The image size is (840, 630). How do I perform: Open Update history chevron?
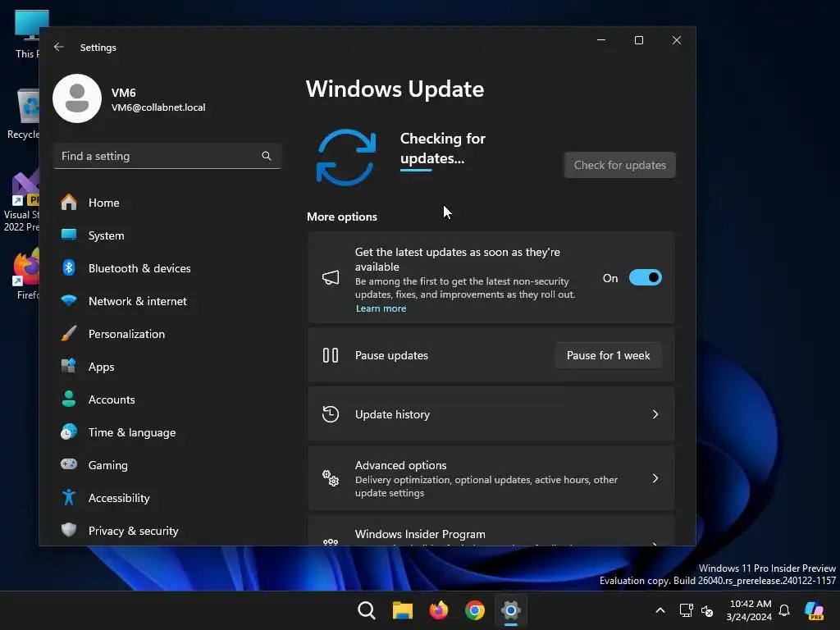click(655, 414)
